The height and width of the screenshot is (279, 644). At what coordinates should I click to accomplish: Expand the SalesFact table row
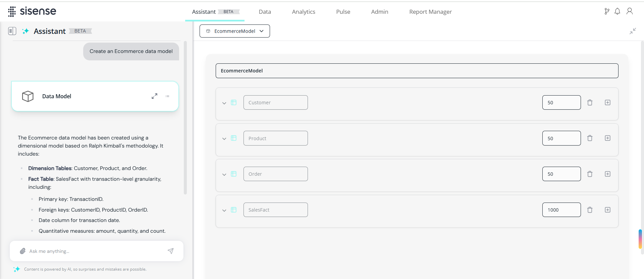pos(224,210)
